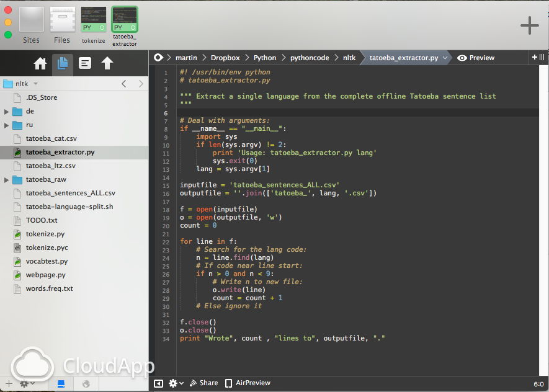
Task: Toggle sidebar visibility at editor bottom
Action: click(x=159, y=383)
